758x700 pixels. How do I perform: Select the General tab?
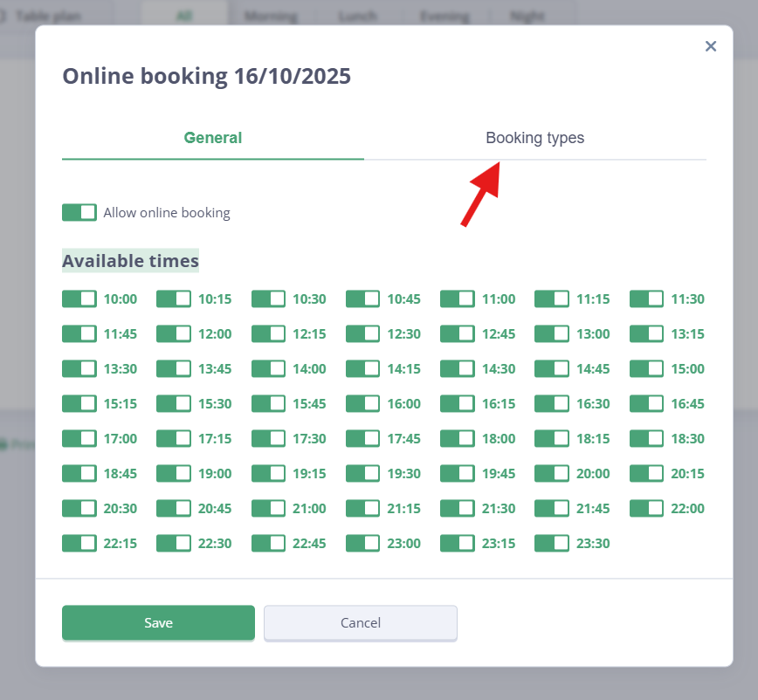213,138
